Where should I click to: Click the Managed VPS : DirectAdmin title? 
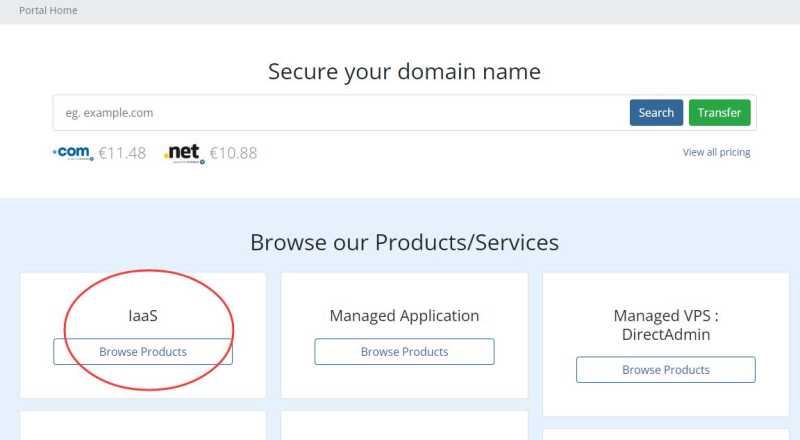[x=666, y=325]
